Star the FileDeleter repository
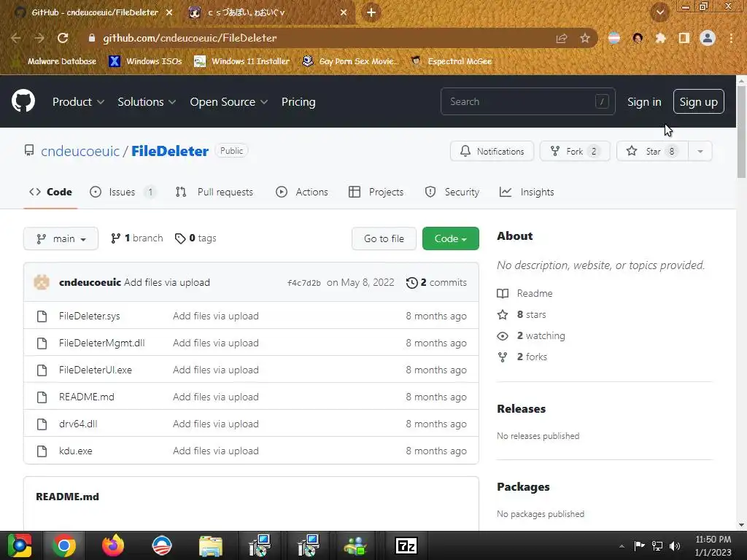747x560 pixels. pos(652,152)
